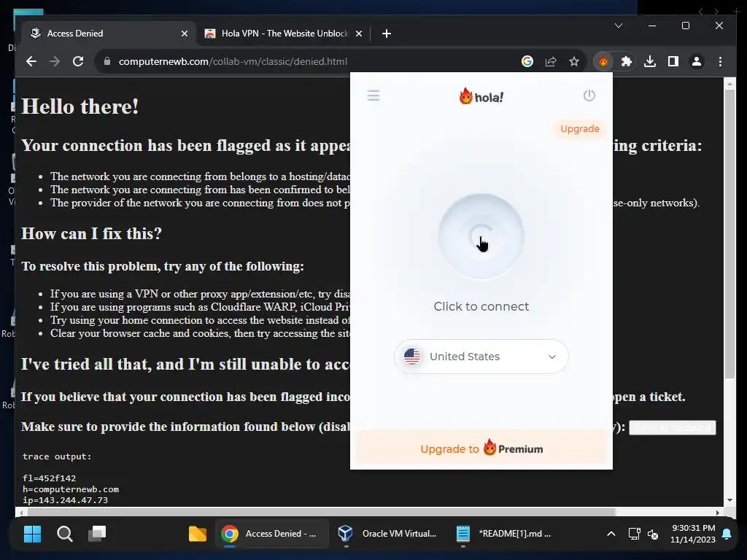Close the Hola VPN tab

pos(359,34)
